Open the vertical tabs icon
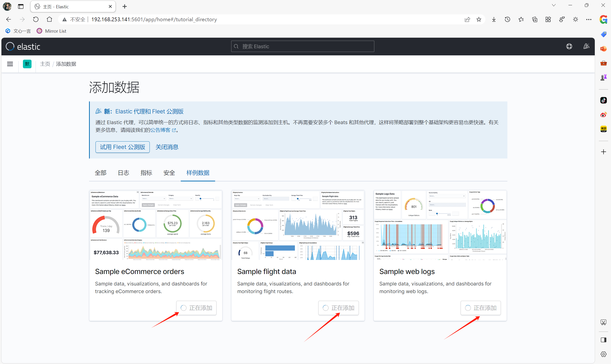The width and height of the screenshot is (611, 364). [x=21, y=7]
